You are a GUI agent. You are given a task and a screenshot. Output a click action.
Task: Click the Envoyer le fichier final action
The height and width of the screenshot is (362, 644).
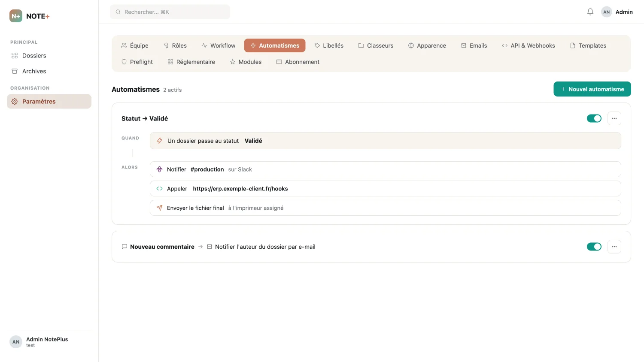pos(385,208)
